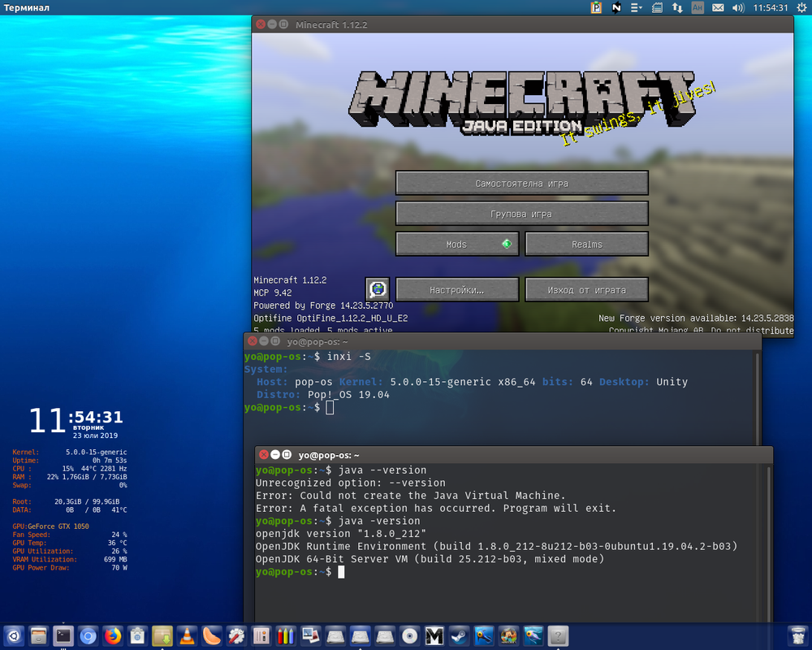Click the Самостоятелна игра singleplayer button
Image resolution: width=812 pixels, height=650 pixels.
point(522,183)
